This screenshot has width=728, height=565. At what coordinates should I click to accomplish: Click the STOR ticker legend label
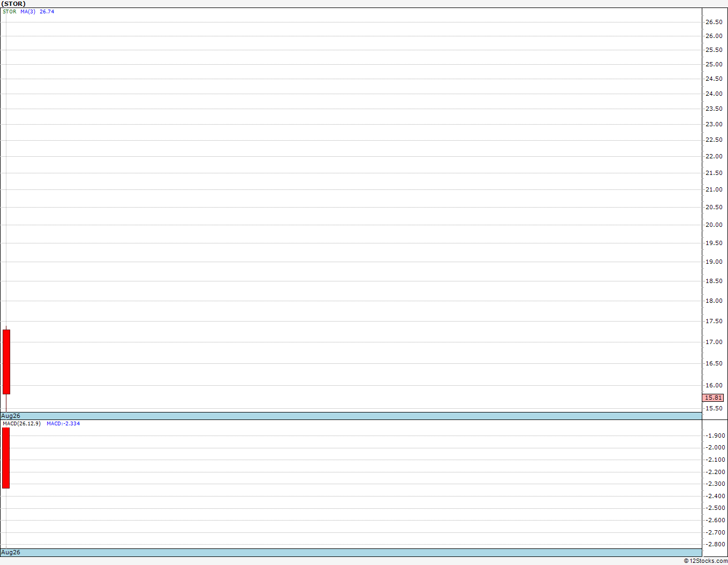(x=10, y=12)
